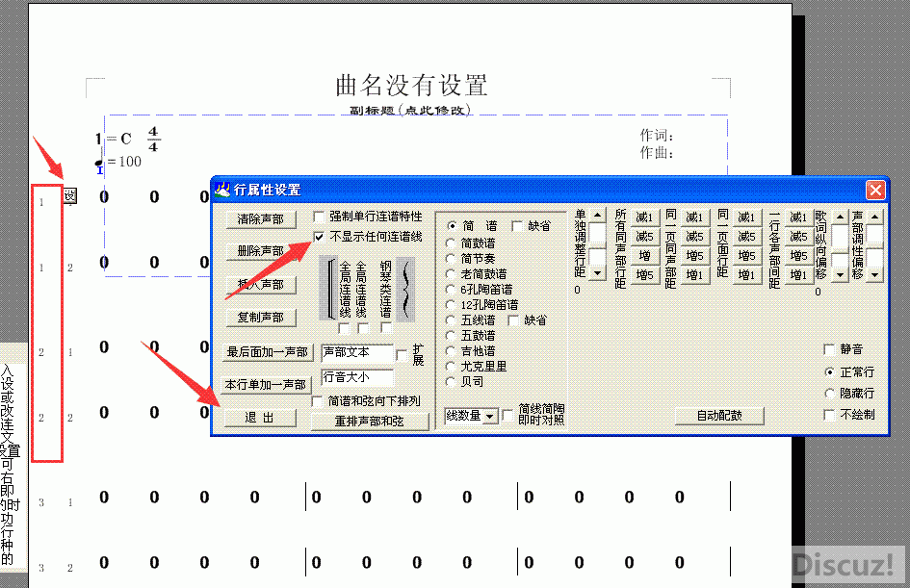
Task: Tick the 静音 checkbox
Action: [x=829, y=349]
